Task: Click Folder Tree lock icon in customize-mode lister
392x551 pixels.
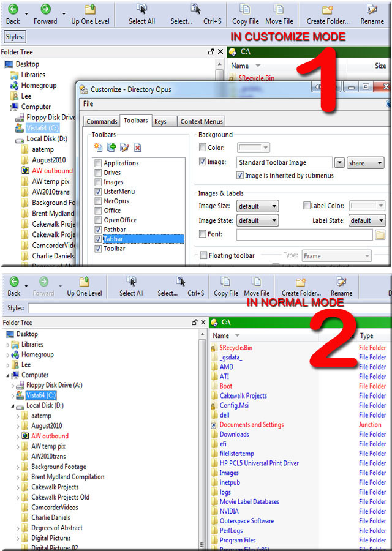Action: [211, 51]
